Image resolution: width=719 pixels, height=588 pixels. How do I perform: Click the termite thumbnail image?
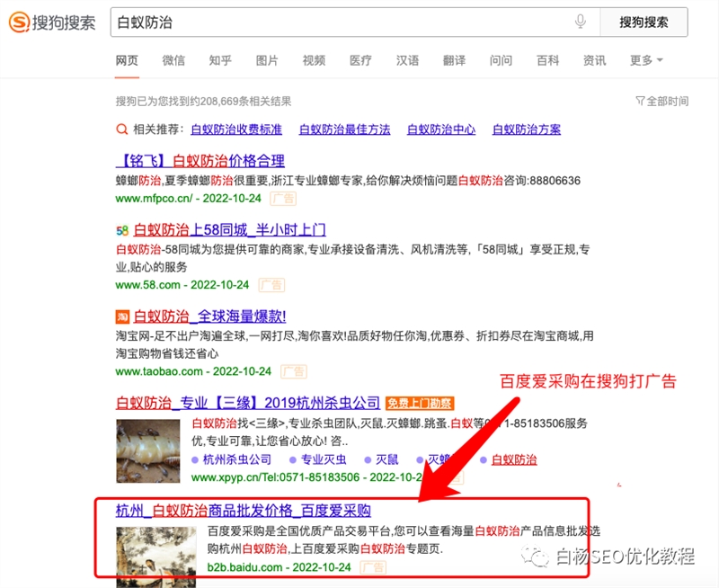click(x=148, y=450)
